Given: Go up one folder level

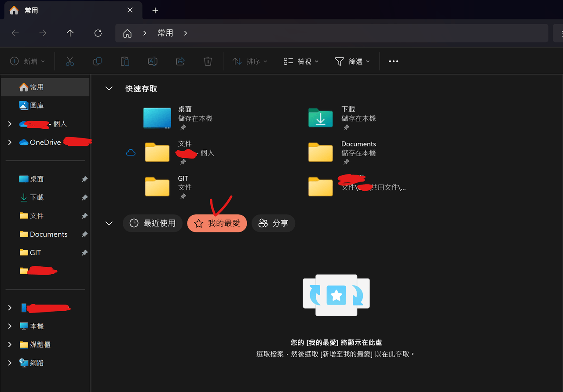Looking at the screenshot, I should click(x=70, y=33).
